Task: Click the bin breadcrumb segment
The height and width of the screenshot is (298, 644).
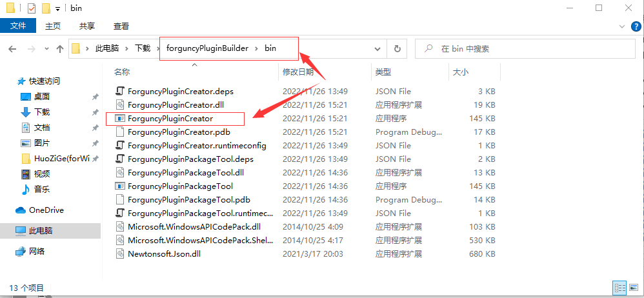Action: [270, 48]
